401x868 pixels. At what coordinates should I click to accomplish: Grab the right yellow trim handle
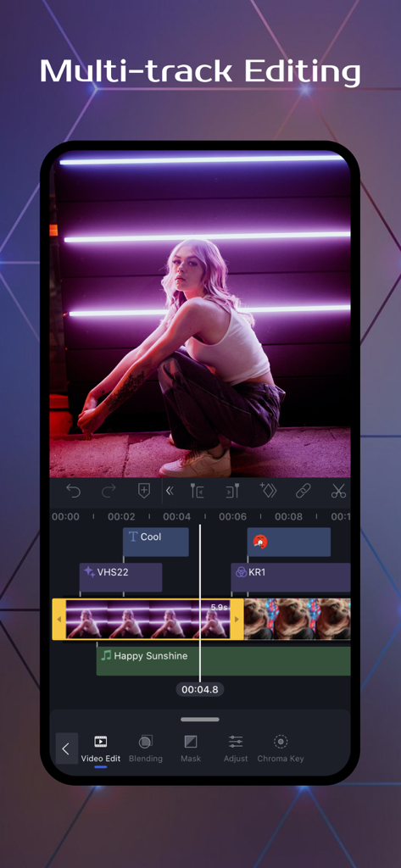[x=237, y=619]
